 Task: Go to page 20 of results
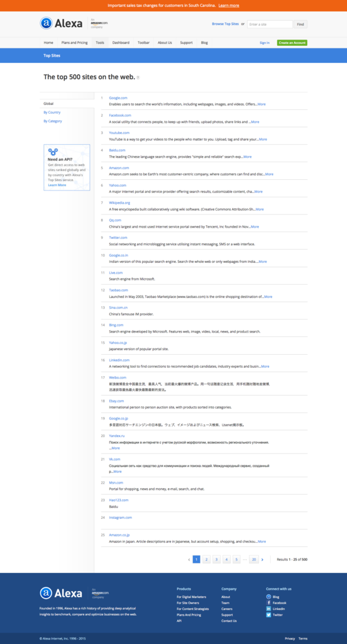tap(254, 559)
